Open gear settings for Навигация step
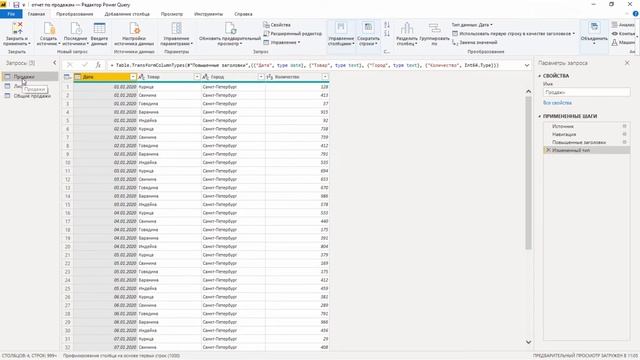Viewport: 640px width, 360px height. (x=624, y=134)
